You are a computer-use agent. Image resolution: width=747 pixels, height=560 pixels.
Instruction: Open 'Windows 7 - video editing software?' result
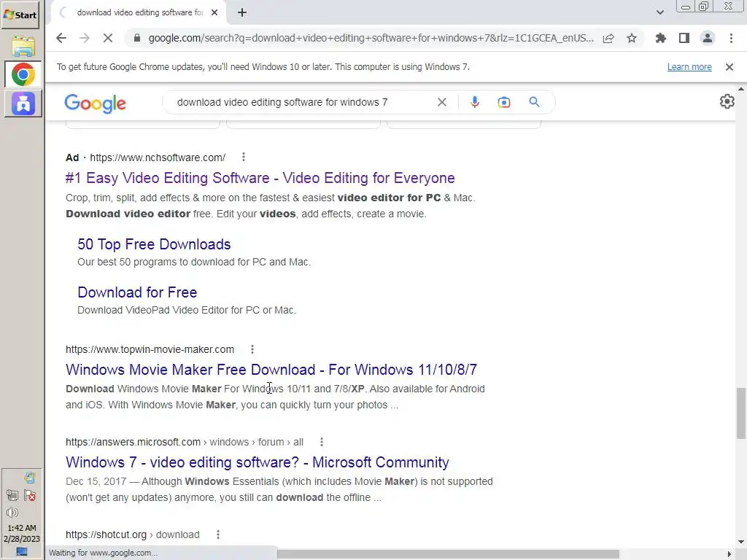coord(258,462)
